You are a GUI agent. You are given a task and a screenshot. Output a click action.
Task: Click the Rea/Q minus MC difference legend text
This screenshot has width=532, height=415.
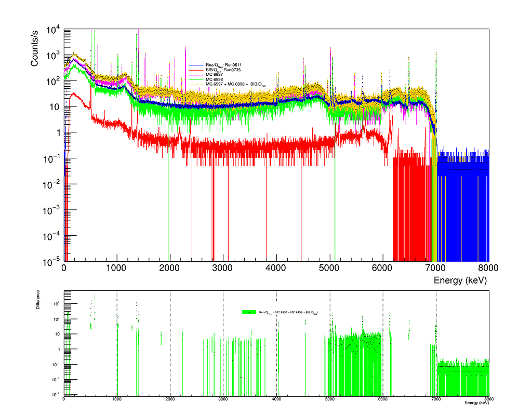(x=288, y=313)
